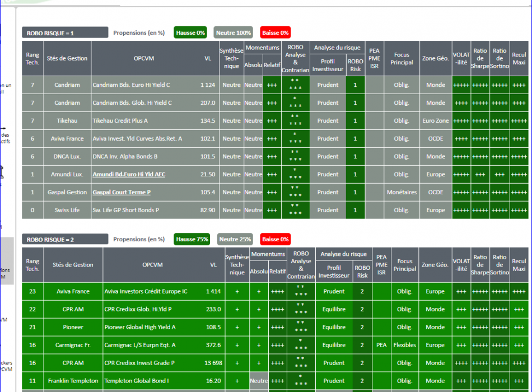Click the Euro Zone cell in Tikehau row
Image resolution: width=532 pixels, height=392 pixels.
(x=436, y=120)
